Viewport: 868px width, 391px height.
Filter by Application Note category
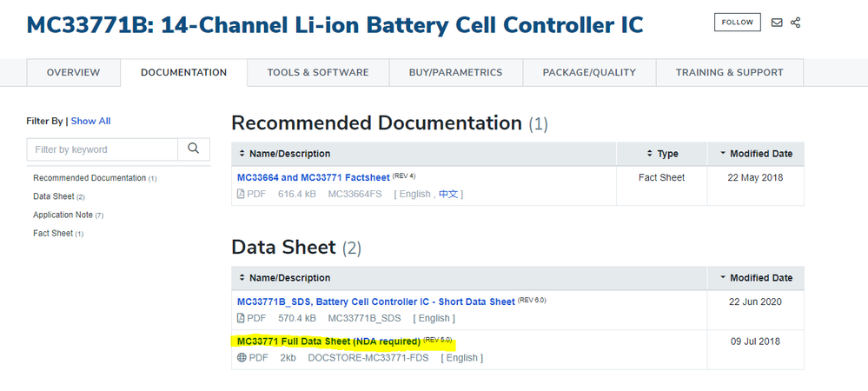coord(63,215)
